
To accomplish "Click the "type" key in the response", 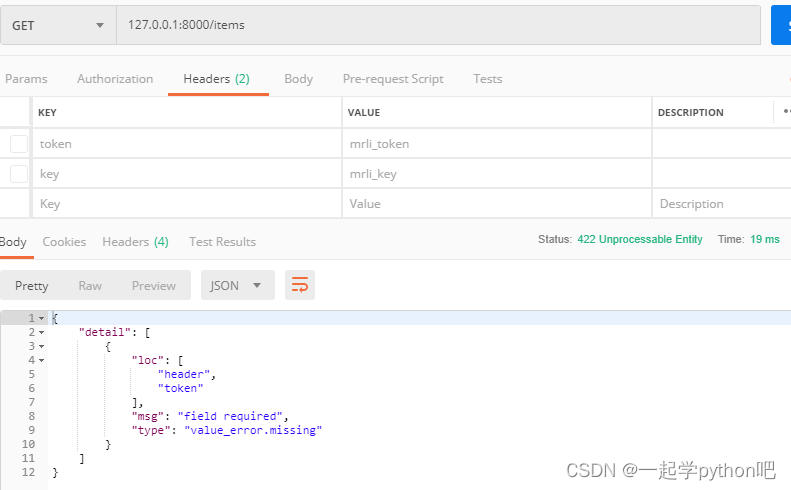I will 151,430.
